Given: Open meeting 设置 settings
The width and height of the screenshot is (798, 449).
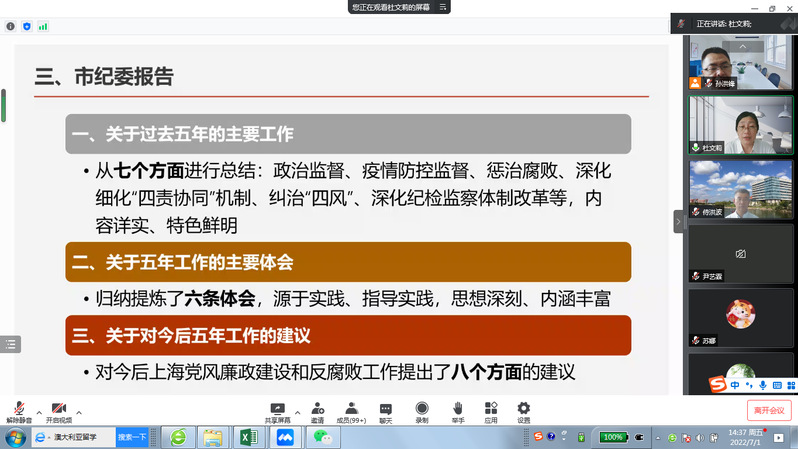Looking at the screenshot, I should coord(524,411).
